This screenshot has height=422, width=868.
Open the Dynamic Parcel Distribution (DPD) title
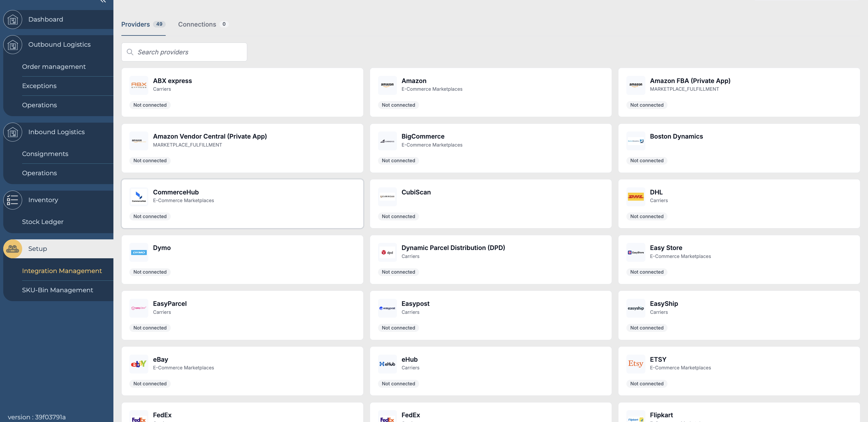pyautogui.click(x=453, y=248)
